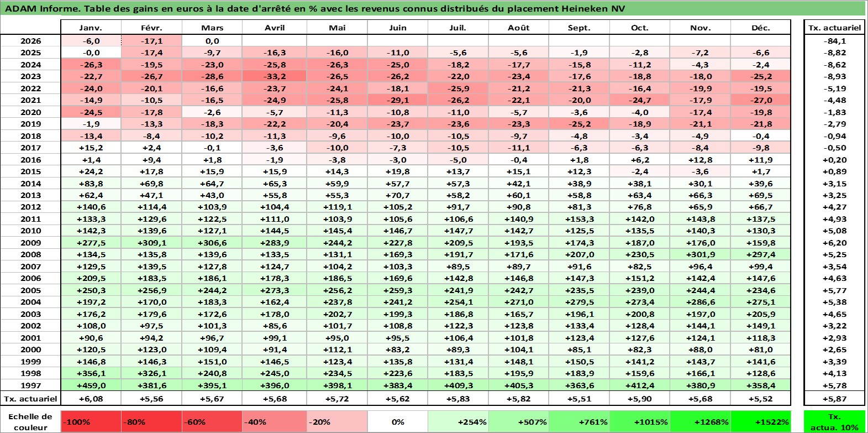Screen dimensions: 868x433
Task: Click the +459,0 cell for Janv. 1997
Action: click(91, 385)
